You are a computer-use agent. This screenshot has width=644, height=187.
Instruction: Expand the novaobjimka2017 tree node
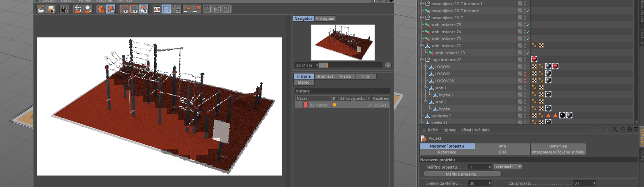[422, 18]
